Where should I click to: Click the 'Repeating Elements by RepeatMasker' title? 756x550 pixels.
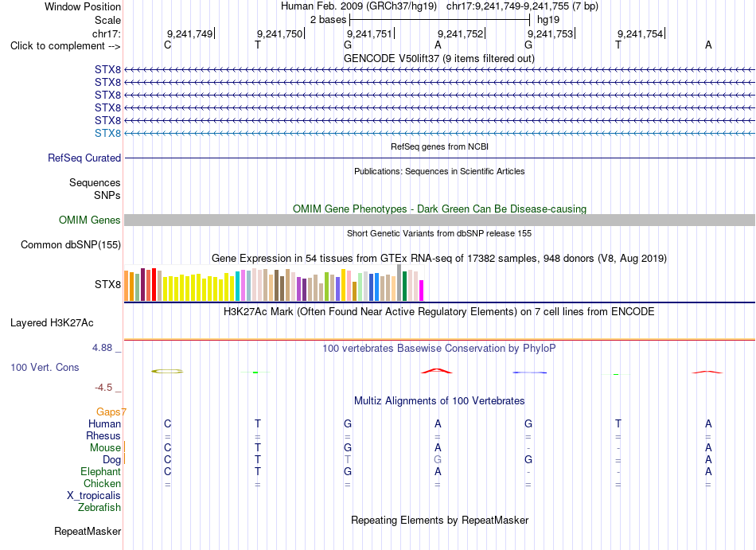(x=439, y=520)
